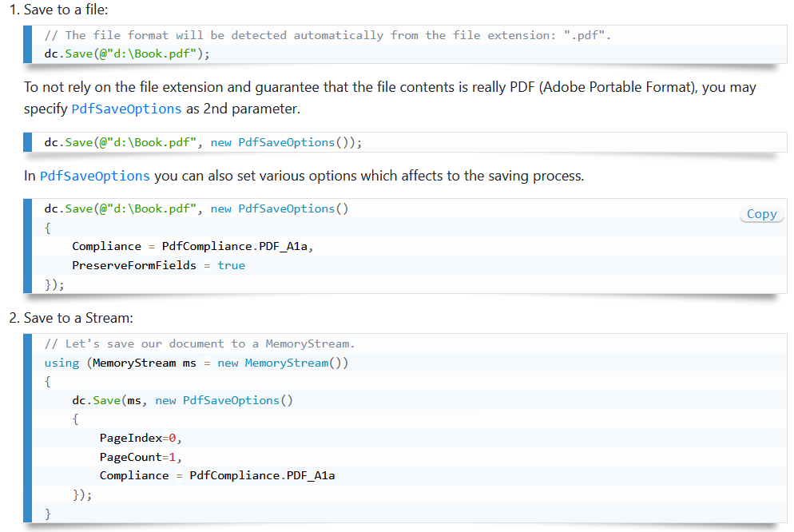Click the one-line dc.Save with new PdfSaveOptions()); code

click(x=203, y=142)
